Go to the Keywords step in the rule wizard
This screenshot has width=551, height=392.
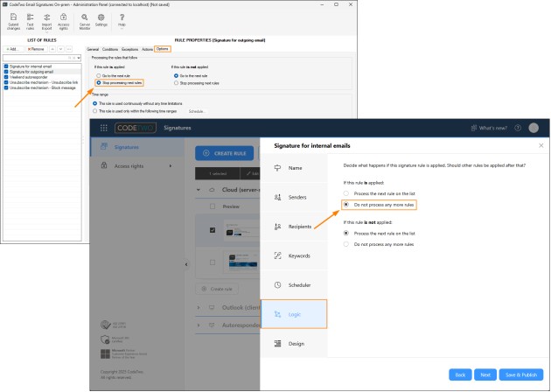point(294,255)
